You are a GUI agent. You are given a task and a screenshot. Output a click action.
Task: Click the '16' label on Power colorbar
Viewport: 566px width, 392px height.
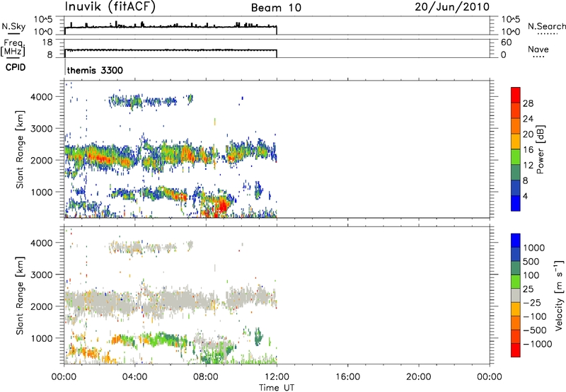[x=528, y=150]
